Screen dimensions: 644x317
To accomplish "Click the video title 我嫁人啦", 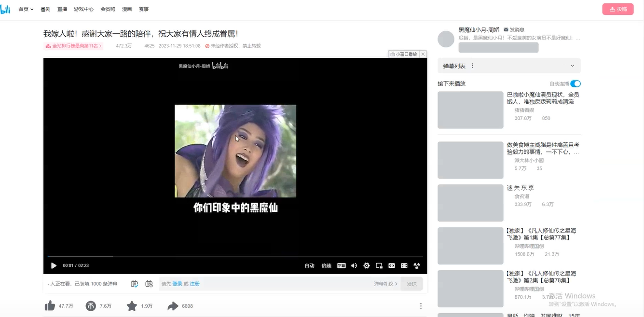I will [x=140, y=34].
